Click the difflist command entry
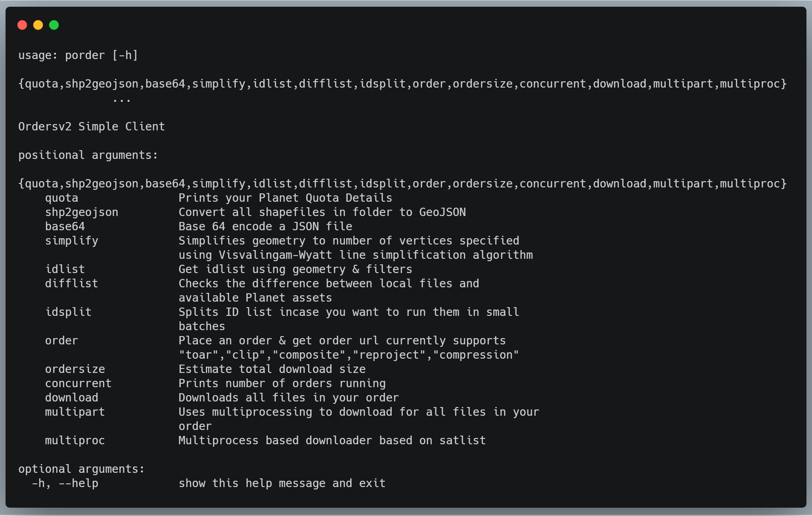Screen dimensions: 812x516 coord(71,283)
